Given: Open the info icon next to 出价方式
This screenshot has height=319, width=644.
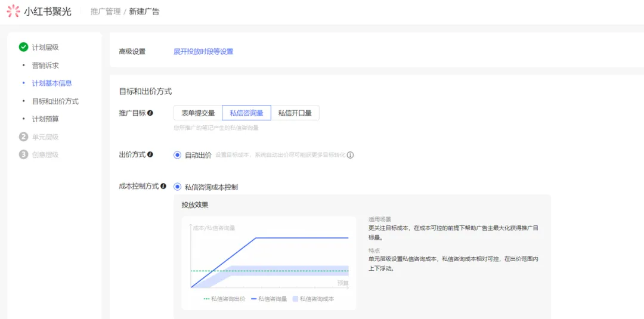Looking at the screenshot, I should [x=150, y=154].
